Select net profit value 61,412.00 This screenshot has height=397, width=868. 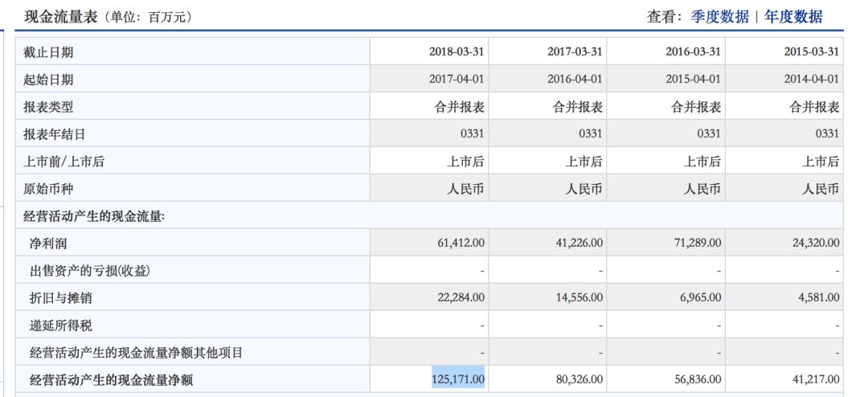click(457, 242)
